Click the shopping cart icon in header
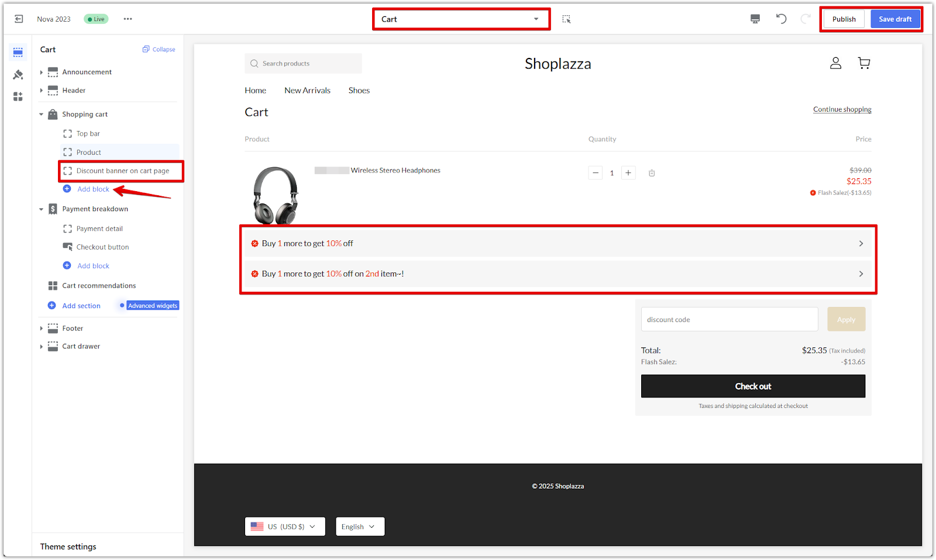 tap(864, 63)
